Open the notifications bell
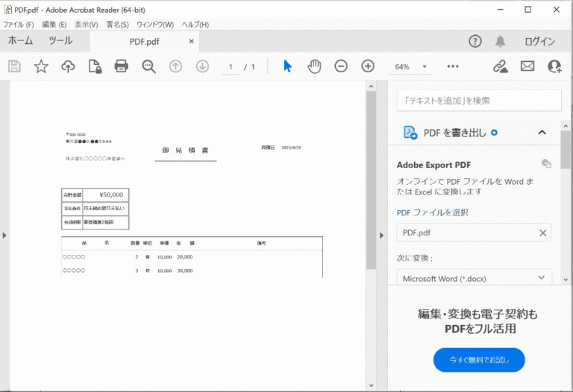 click(500, 42)
